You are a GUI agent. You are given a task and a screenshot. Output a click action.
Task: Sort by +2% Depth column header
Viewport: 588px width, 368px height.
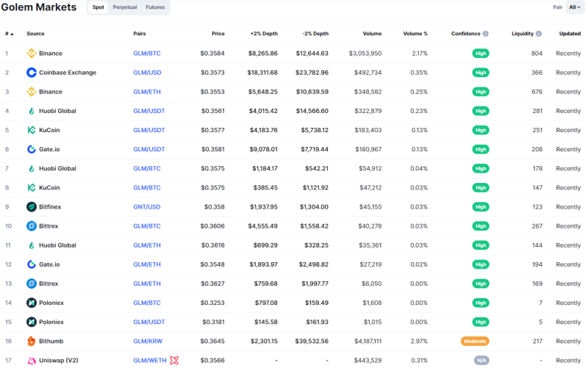(x=264, y=34)
